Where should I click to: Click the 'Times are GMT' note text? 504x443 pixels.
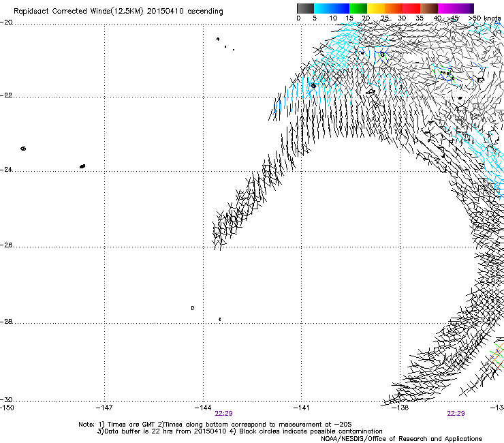pos(131,425)
